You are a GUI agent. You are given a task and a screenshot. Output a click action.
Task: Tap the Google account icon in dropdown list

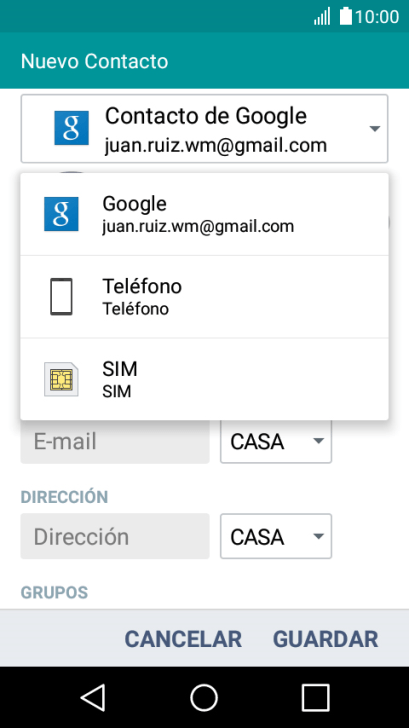click(x=61, y=214)
